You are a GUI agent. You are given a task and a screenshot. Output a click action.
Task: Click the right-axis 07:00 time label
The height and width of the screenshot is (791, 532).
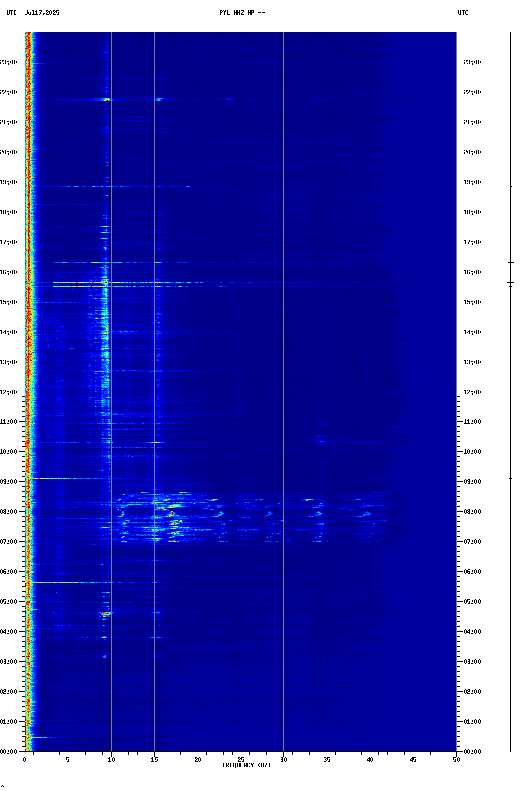click(472, 542)
